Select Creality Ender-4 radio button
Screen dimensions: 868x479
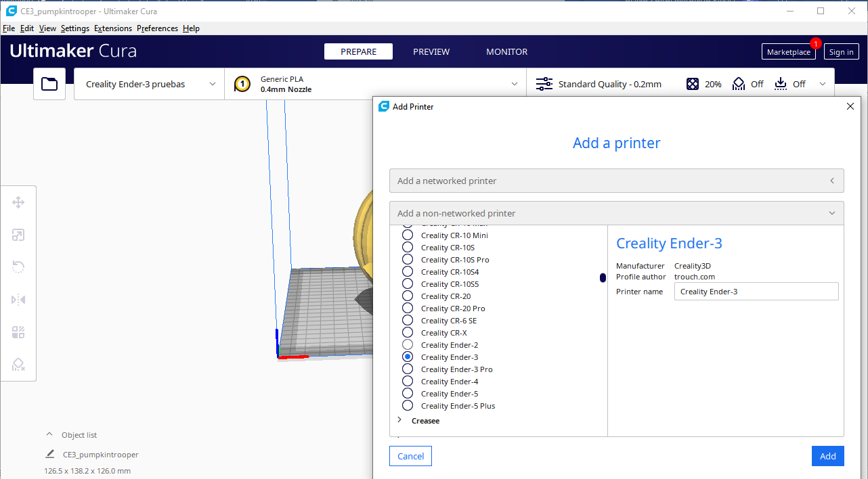(408, 382)
